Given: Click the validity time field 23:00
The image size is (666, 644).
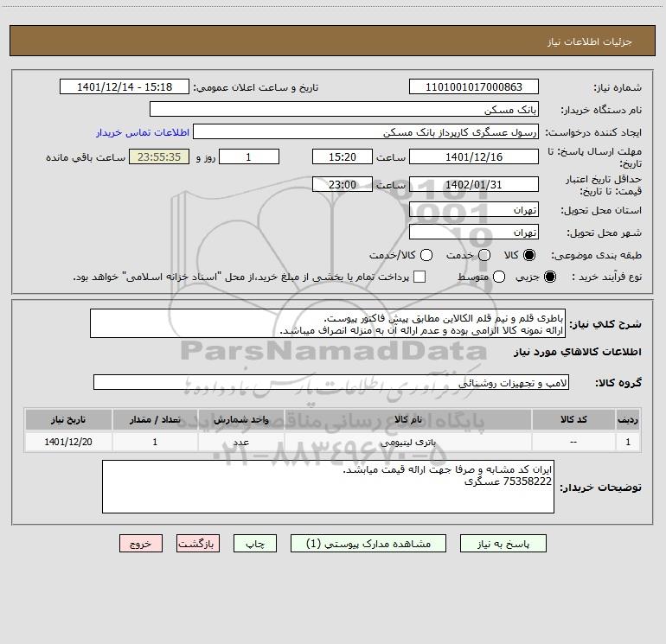Looking at the screenshot, I should pyautogui.click(x=343, y=184).
